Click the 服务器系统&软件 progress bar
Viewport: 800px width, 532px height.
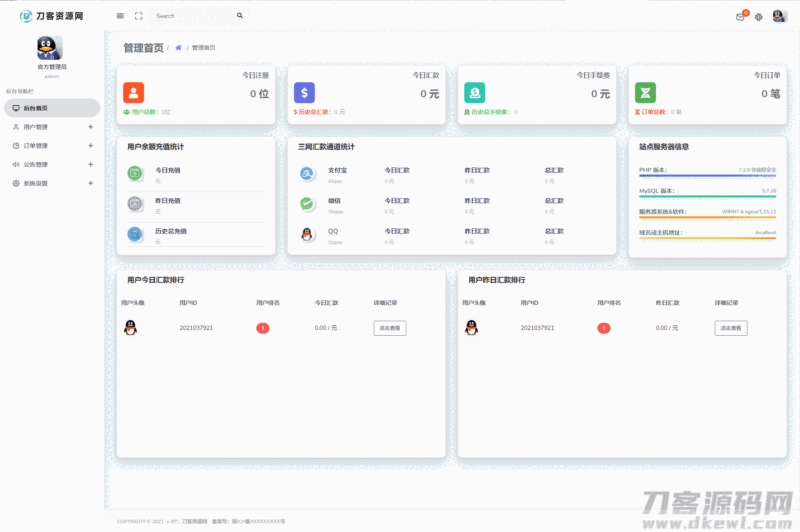[707, 218]
